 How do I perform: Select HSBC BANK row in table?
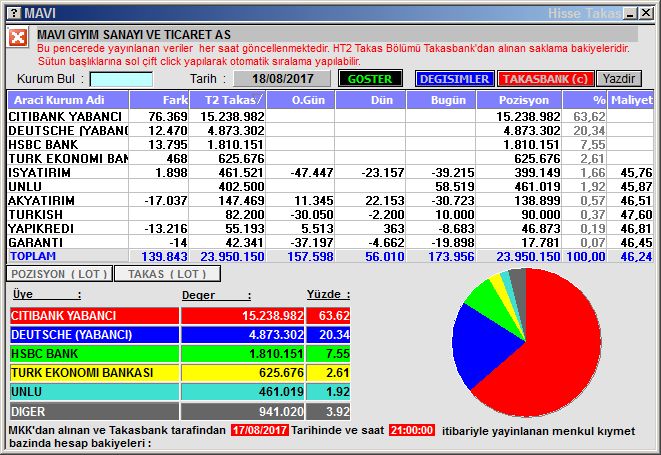point(330,145)
